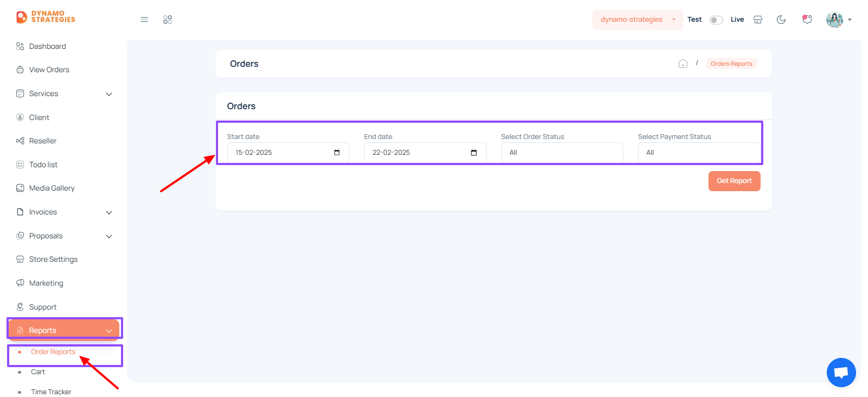Open End date calendar picker icon
Viewport: 868px width, 397px height.
(474, 153)
